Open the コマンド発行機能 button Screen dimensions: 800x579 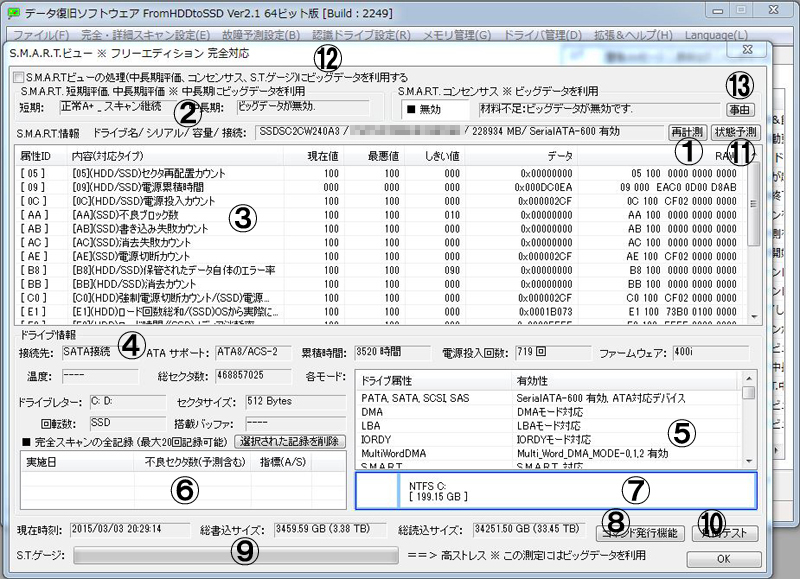640,533
